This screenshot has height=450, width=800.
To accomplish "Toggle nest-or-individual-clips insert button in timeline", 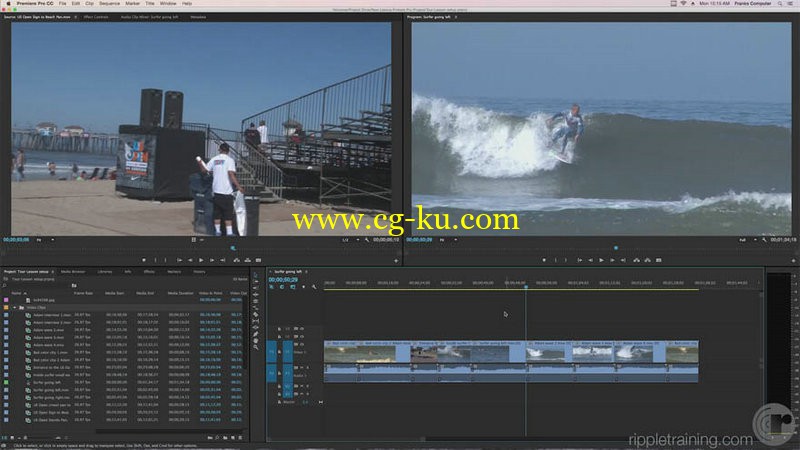I will 271,287.
